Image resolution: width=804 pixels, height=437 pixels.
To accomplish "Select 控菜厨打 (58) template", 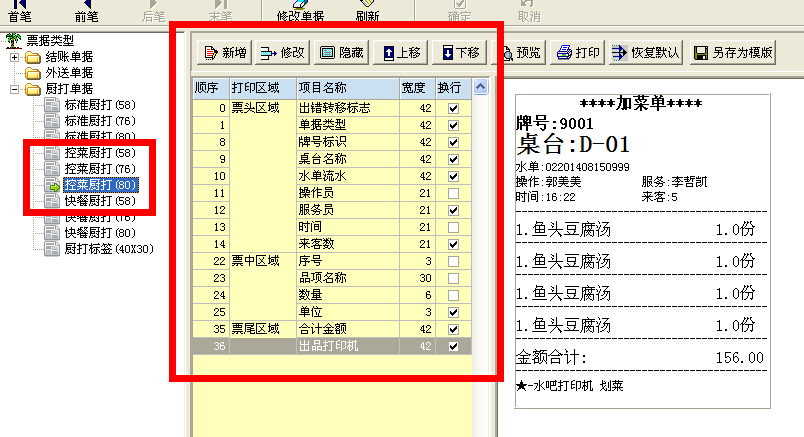I will (x=100, y=153).
